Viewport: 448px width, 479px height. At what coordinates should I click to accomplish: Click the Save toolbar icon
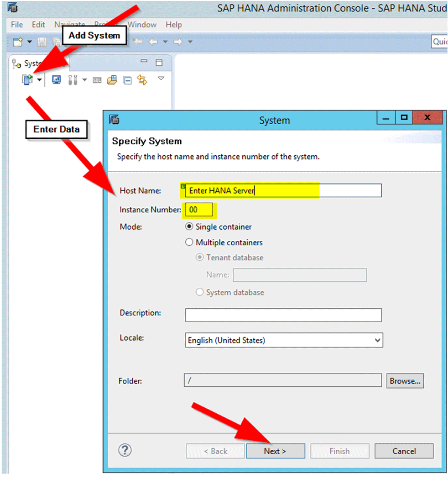click(x=42, y=42)
